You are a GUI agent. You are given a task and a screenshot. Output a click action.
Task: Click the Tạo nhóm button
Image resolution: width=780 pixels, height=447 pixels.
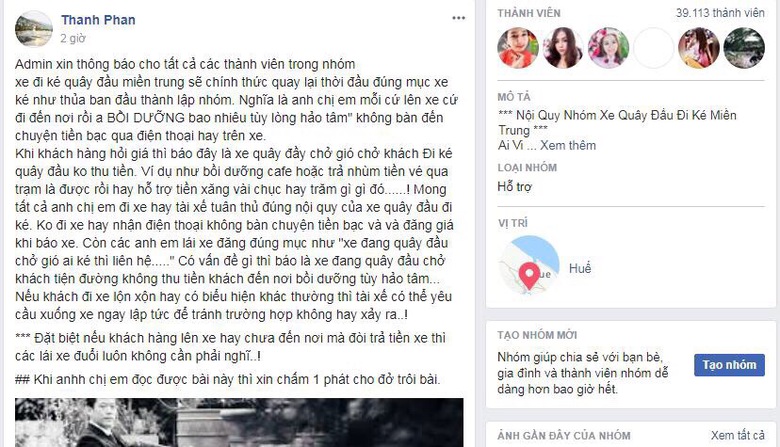point(729,365)
